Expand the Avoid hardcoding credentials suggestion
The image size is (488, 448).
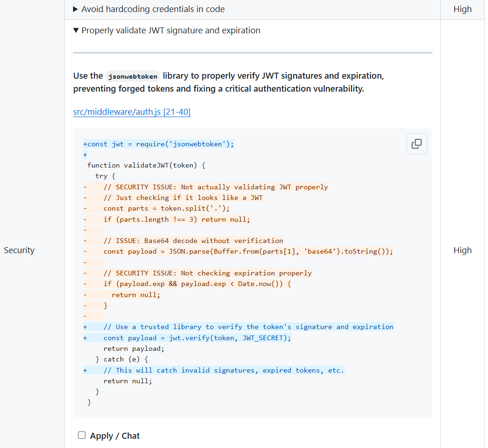click(x=153, y=9)
